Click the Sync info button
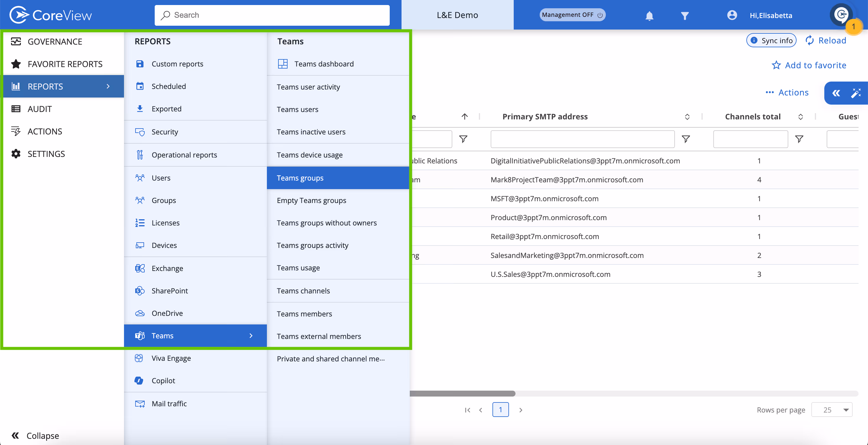Image resolution: width=868 pixels, height=445 pixels. pyautogui.click(x=771, y=40)
